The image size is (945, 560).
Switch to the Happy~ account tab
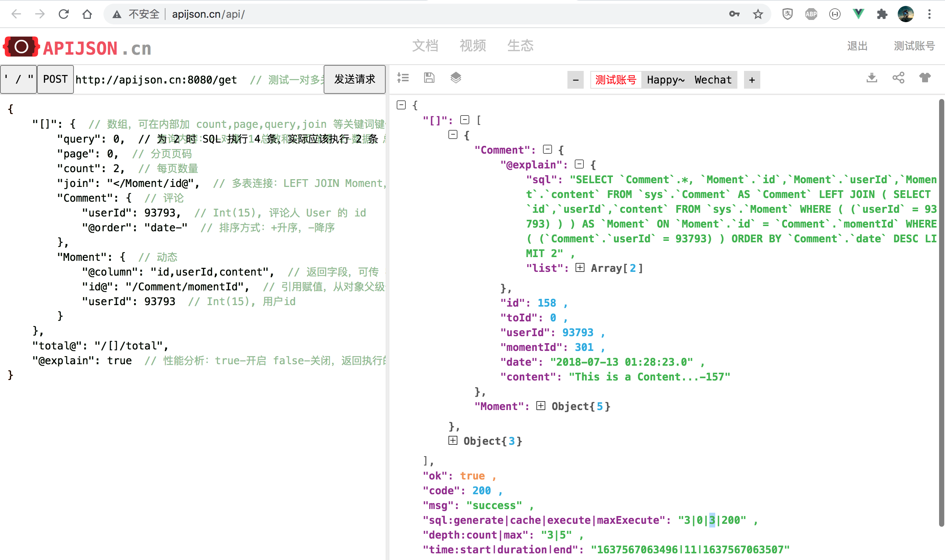pos(665,80)
